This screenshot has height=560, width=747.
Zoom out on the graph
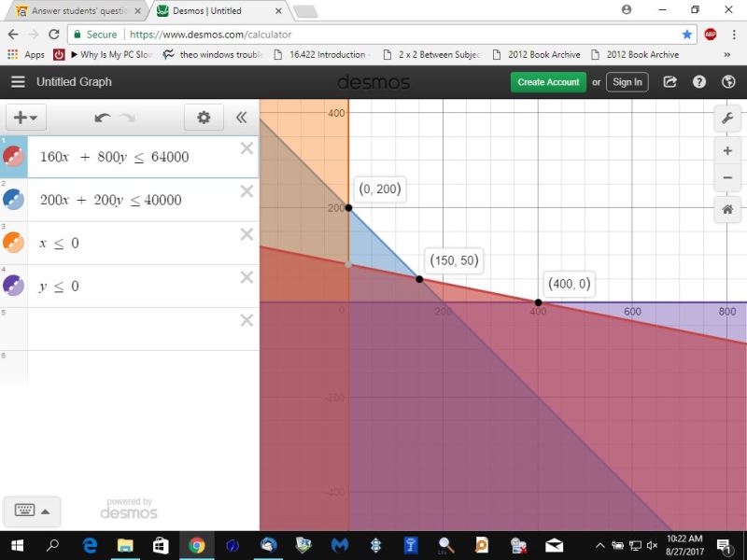click(x=727, y=177)
